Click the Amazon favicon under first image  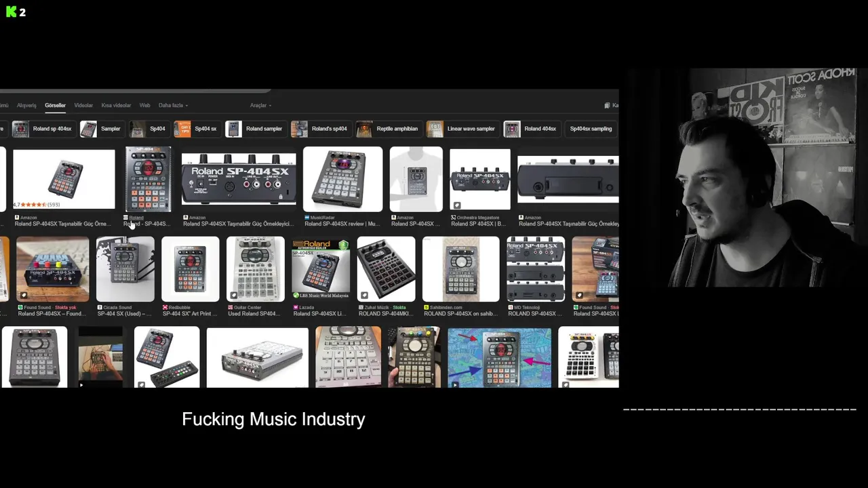tap(16, 218)
